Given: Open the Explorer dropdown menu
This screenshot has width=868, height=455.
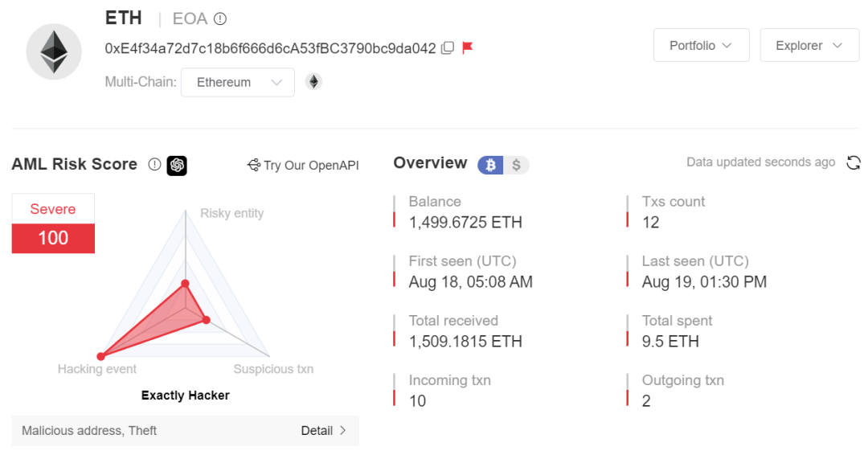Looking at the screenshot, I should tap(809, 45).
